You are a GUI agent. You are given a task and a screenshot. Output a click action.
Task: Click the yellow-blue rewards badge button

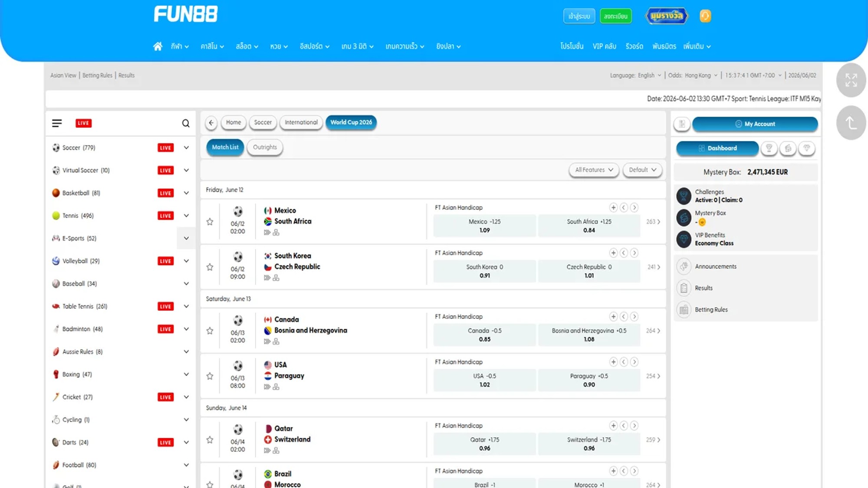pos(667,16)
